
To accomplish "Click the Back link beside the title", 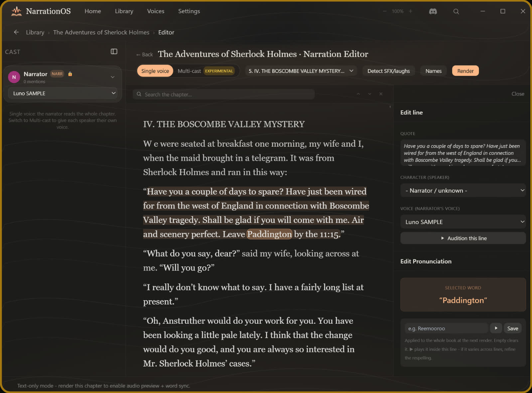I will click(144, 54).
